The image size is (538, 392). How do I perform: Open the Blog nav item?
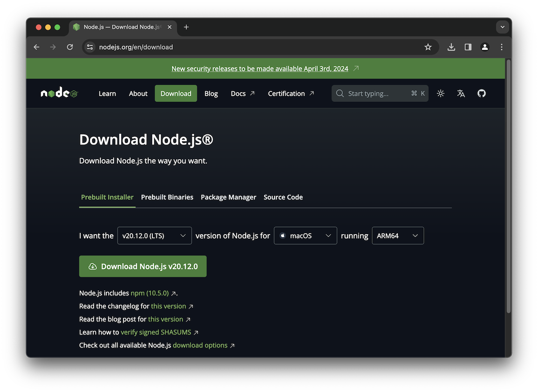coord(211,94)
